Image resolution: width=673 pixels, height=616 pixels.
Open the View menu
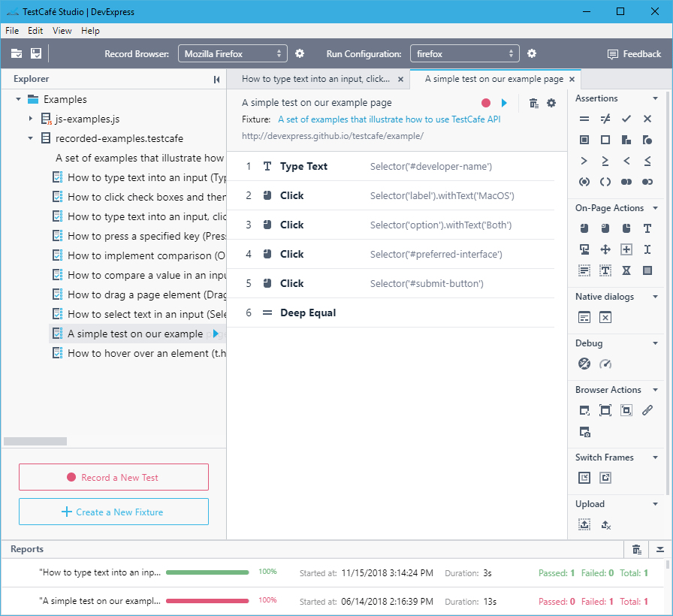[62, 31]
